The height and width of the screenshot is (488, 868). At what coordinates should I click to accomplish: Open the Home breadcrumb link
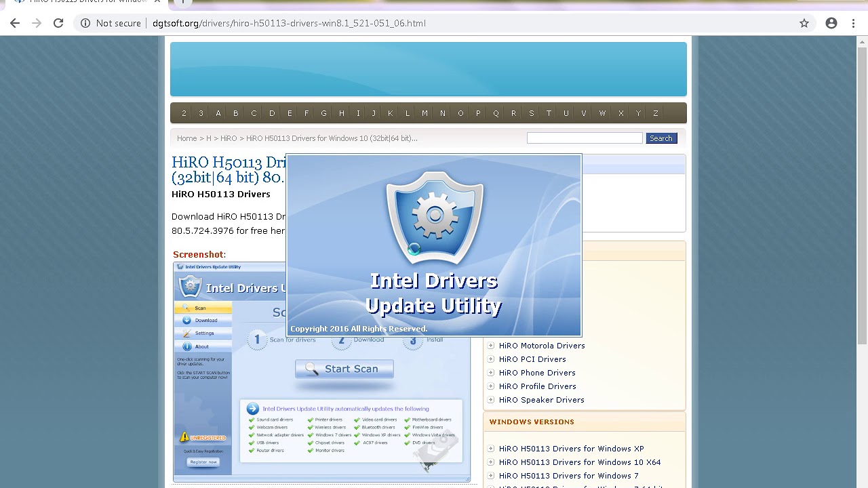186,138
